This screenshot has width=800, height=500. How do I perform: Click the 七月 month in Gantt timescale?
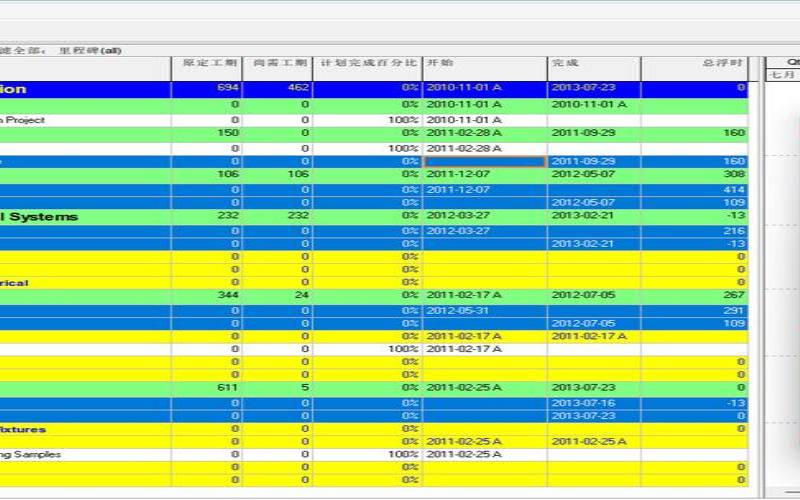pos(782,75)
